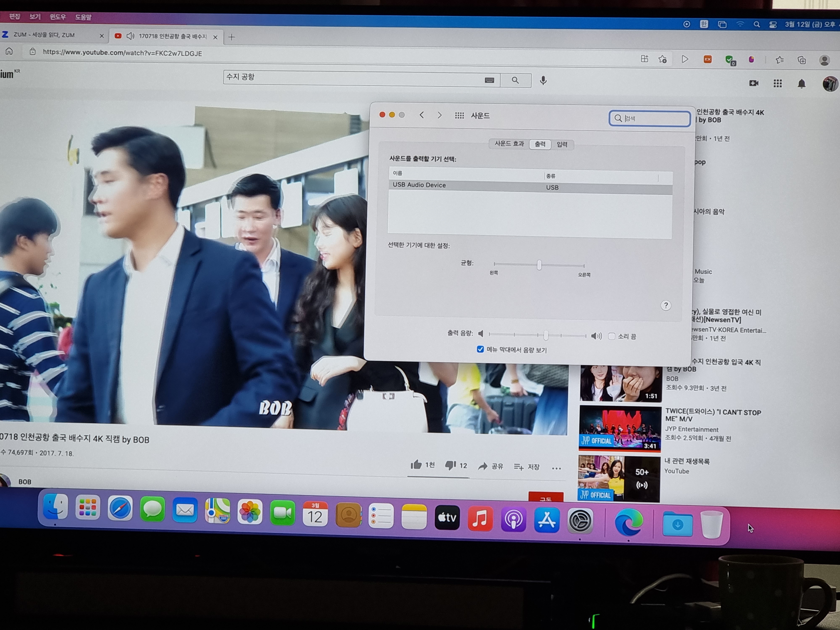Viewport: 840px width, 630px height.
Task: Open Mail app in Dock
Action: (x=185, y=510)
